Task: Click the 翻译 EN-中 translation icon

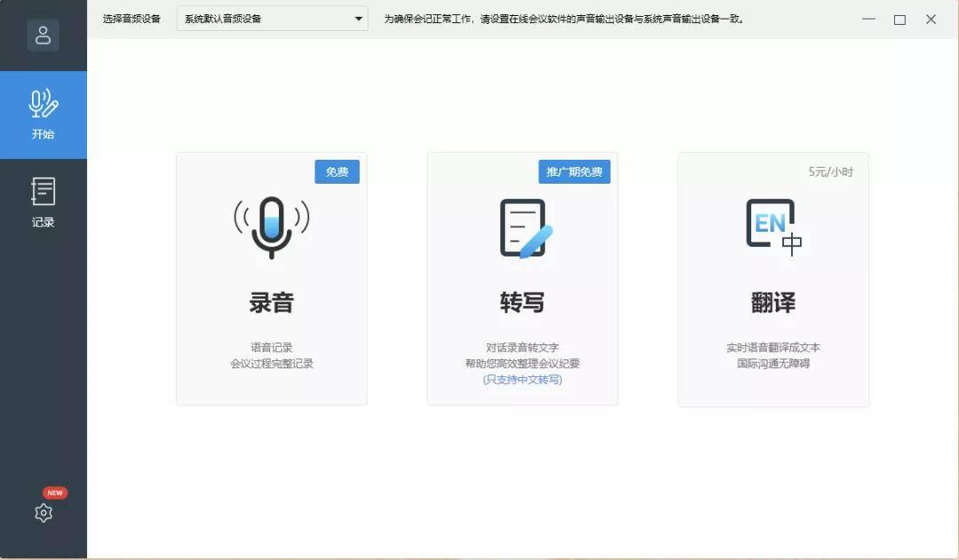Action: point(773,225)
